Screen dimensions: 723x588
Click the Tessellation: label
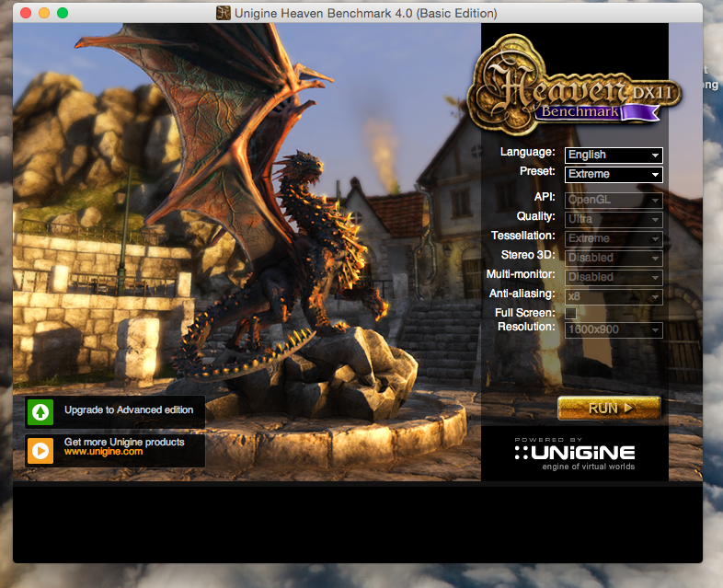point(522,236)
